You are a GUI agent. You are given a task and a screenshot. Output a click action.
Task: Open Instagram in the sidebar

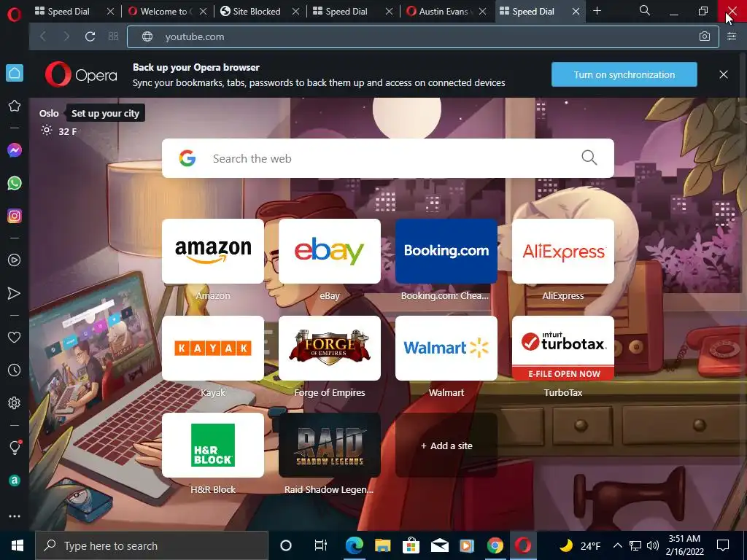point(15,216)
